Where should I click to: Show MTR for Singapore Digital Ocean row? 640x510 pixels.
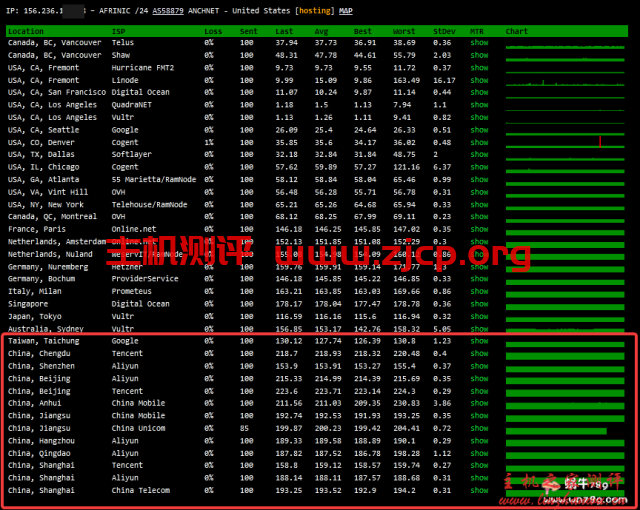[479, 304]
